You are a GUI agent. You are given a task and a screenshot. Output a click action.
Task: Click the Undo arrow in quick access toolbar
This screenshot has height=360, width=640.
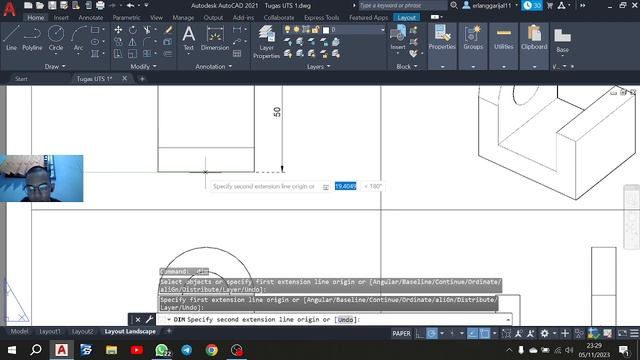click(x=131, y=5)
